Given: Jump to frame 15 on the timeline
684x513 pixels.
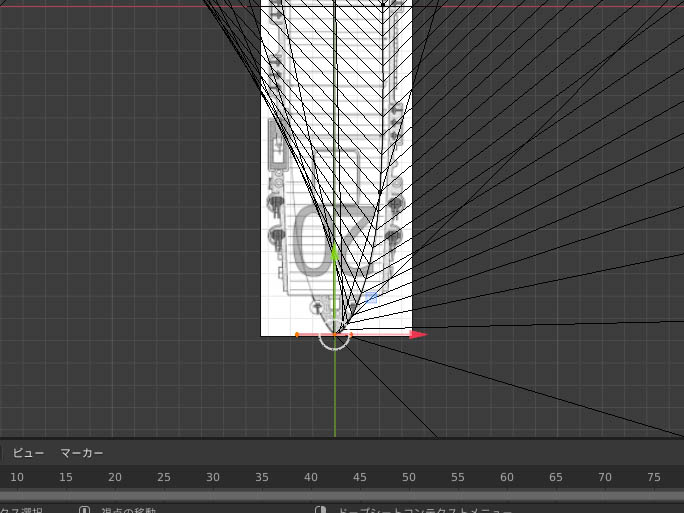Looking at the screenshot, I should (66, 477).
